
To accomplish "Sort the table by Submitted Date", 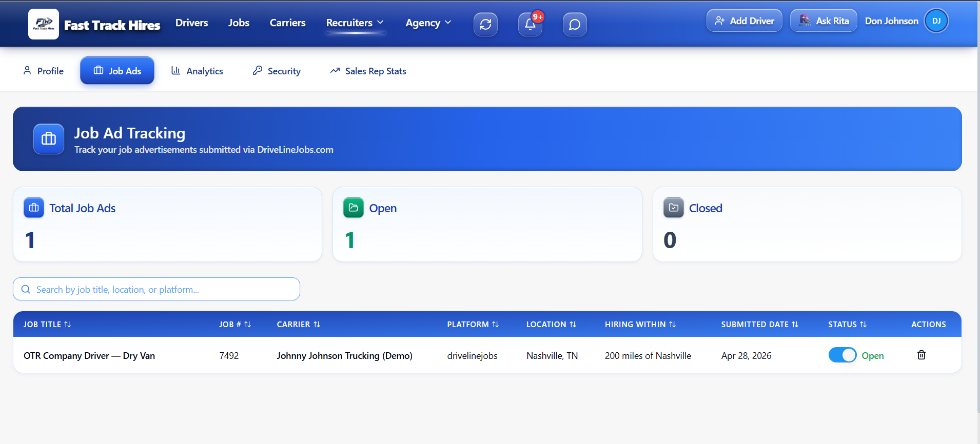I will [760, 324].
